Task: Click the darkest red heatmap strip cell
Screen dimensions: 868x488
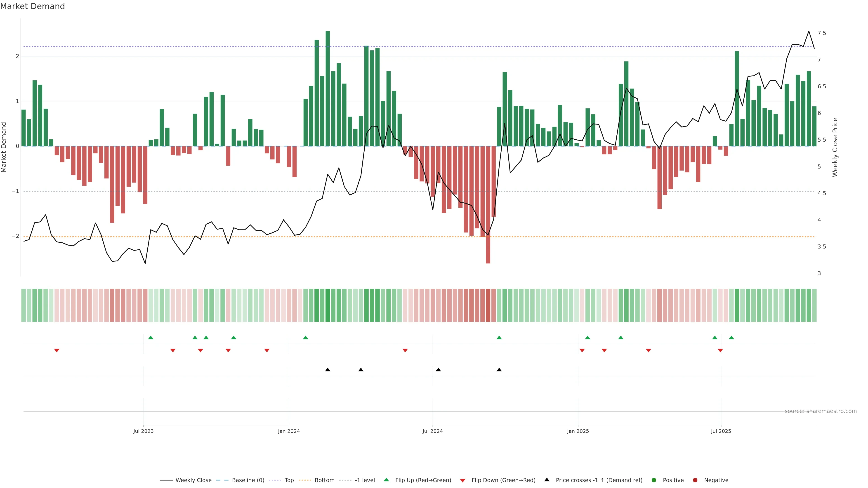Action: coord(488,305)
